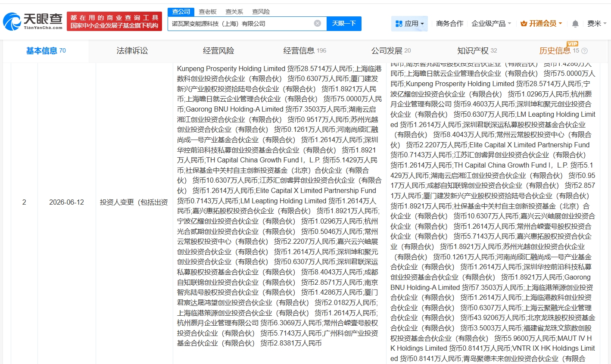611x364 pixels.
Task: Switch to the 基本信息 tab
Action: coord(46,51)
